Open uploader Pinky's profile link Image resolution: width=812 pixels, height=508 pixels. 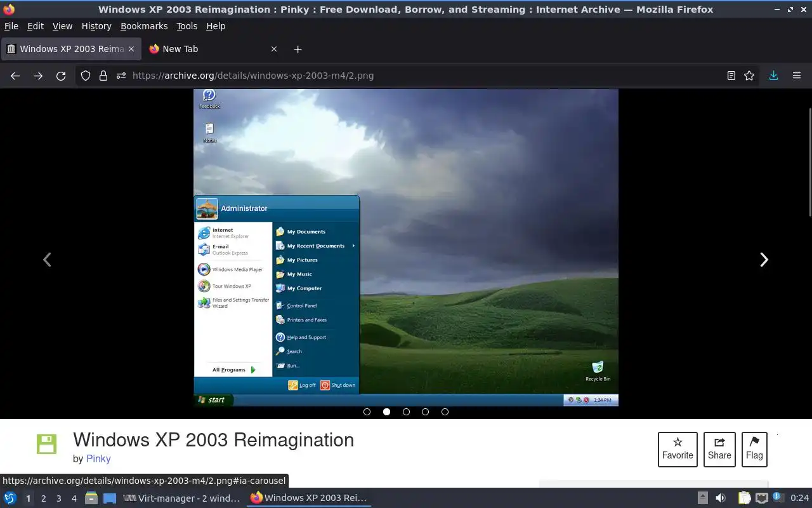[x=98, y=458]
